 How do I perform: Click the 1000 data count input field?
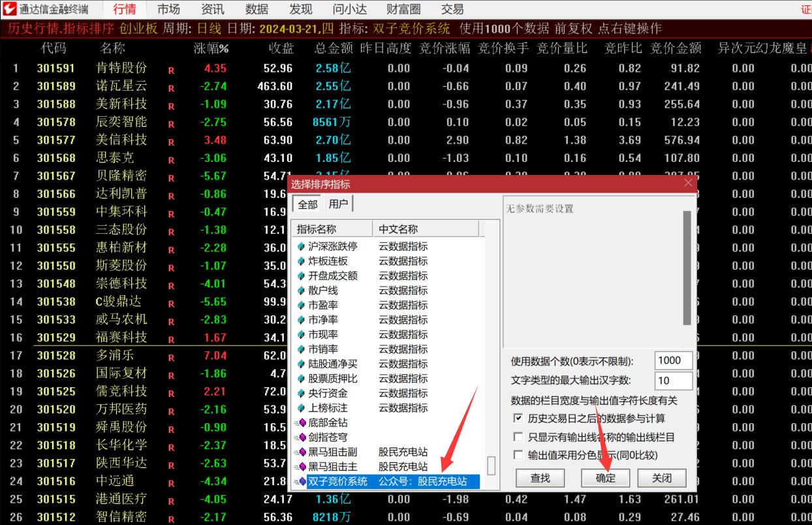[673, 360]
